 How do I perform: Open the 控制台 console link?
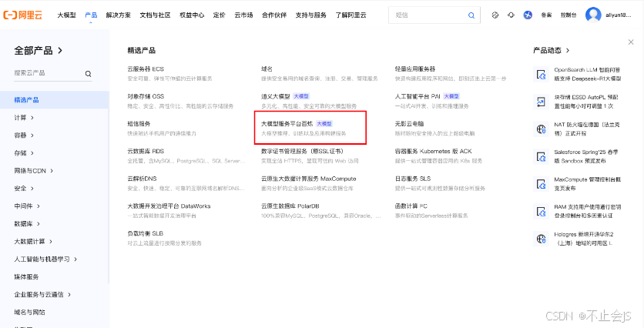tap(569, 15)
